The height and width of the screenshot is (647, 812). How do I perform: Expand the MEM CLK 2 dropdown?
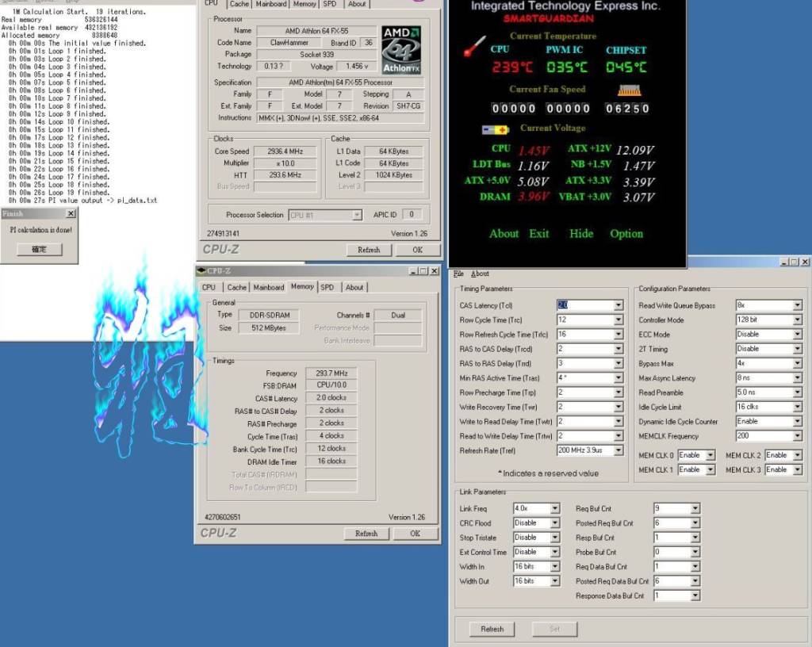click(798, 455)
